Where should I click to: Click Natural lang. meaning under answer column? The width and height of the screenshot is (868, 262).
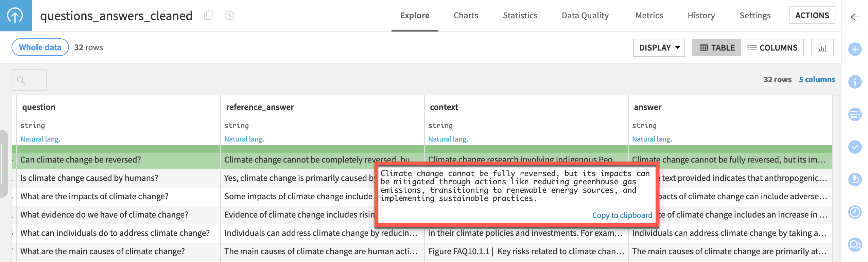(x=652, y=139)
